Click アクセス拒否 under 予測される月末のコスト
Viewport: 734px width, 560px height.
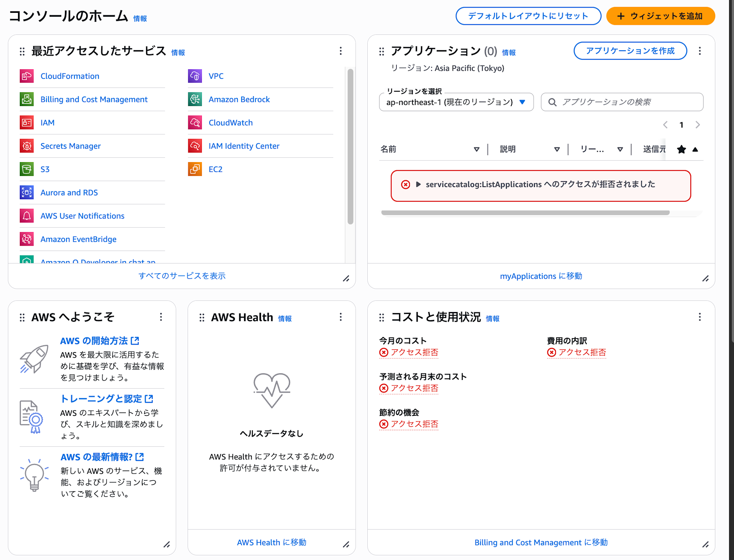[409, 388]
